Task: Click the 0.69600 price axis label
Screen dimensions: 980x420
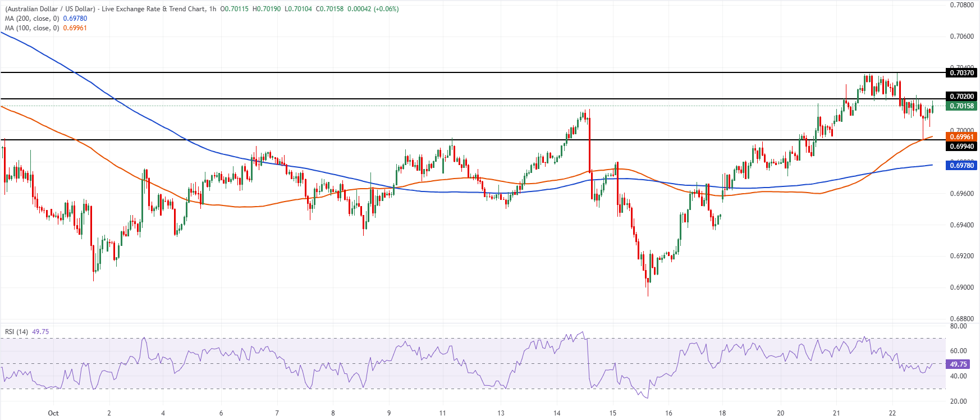Action: tap(962, 194)
